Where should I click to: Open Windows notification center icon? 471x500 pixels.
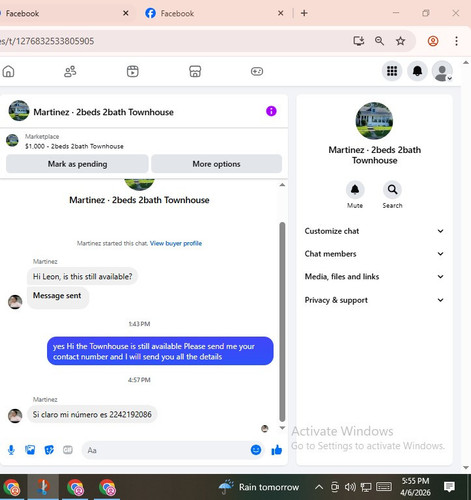(449, 487)
